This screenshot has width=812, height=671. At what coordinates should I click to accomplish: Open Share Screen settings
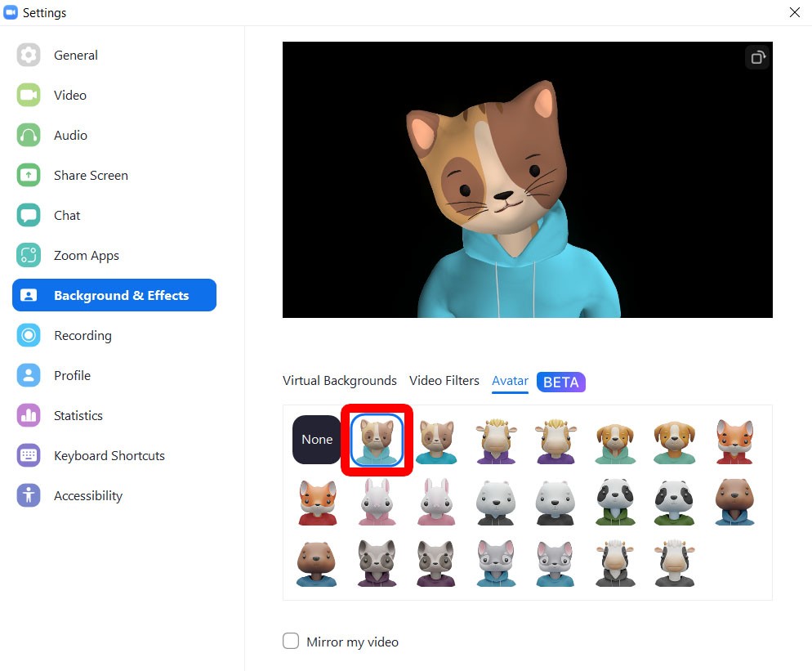(90, 175)
